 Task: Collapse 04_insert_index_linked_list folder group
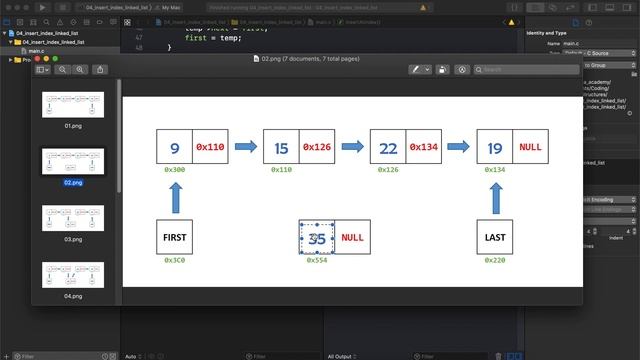(x=11, y=42)
